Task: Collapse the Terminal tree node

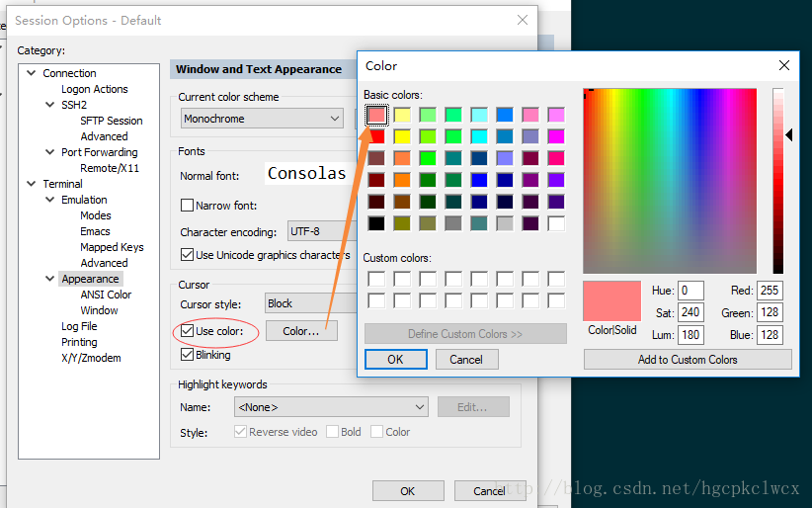Action: (31, 184)
